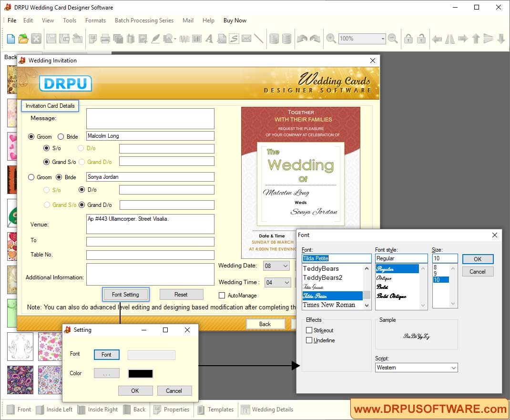Click the black color swatch
The width and height of the screenshot is (510, 420).
coord(141,374)
